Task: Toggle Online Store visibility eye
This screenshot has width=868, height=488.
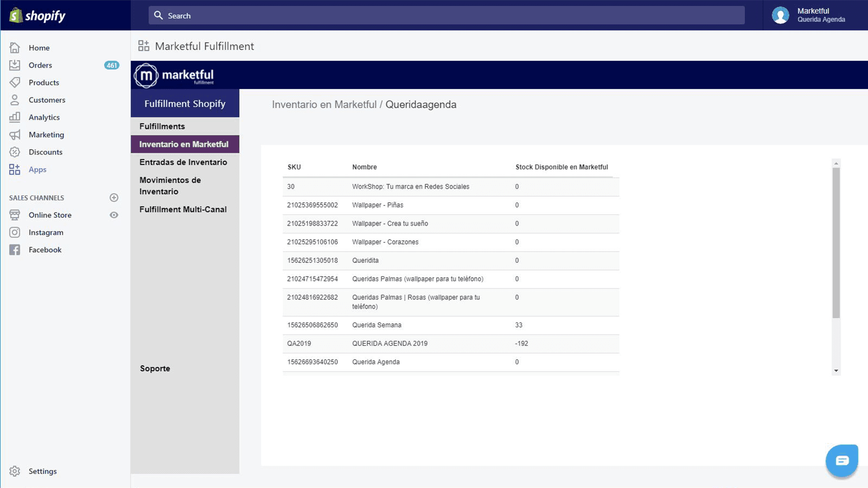Action: click(x=114, y=215)
